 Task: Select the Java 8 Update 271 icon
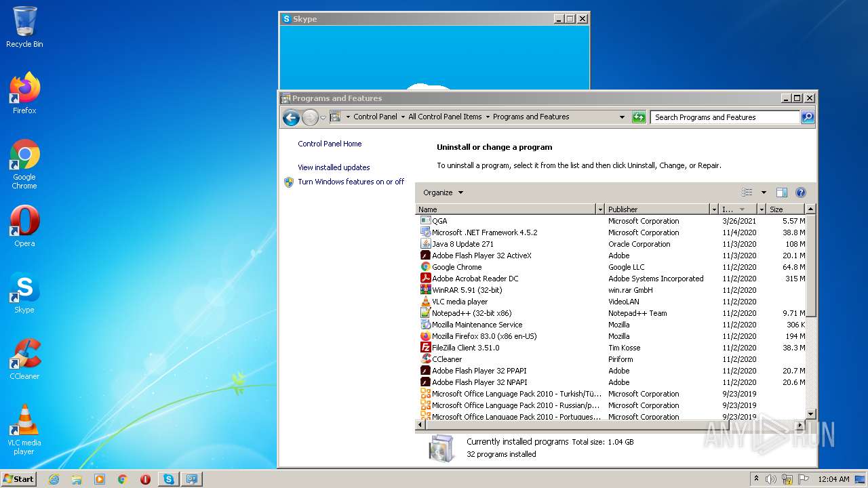tap(426, 244)
